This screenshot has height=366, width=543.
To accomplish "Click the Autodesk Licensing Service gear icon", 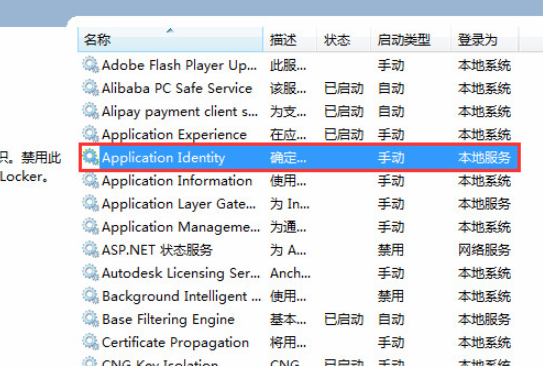I will point(90,273).
